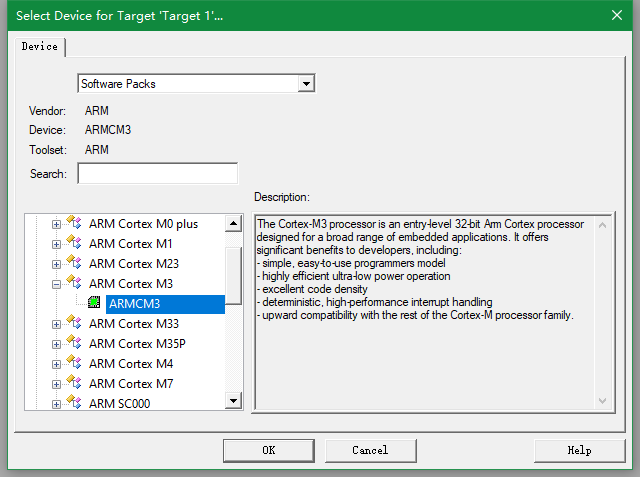The width and height of the screenshot is (640, 477).
Task: Focus the Search input field
Action: click(158, 173)
